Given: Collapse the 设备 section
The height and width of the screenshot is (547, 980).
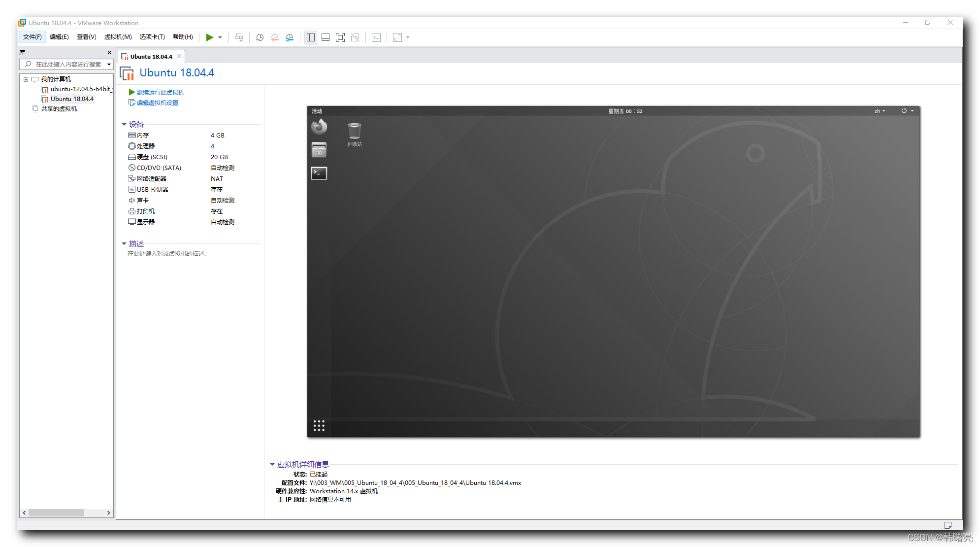Looking at the screenshot, I should click(x=124, y=125).
